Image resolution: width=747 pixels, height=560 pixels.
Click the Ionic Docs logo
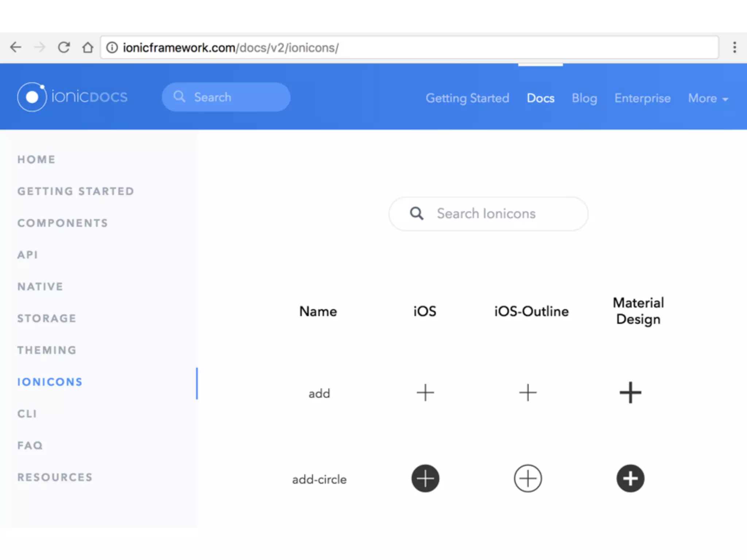tap(72, 97)
